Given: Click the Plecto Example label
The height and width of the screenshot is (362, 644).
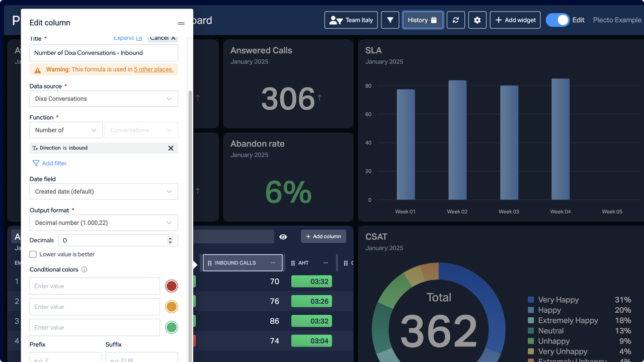Looking at the screenshot, I should click(x=617, y=20).
